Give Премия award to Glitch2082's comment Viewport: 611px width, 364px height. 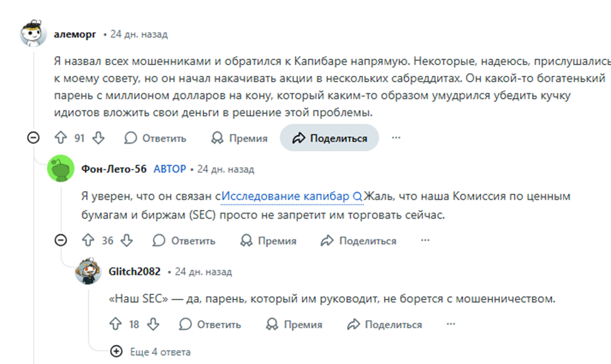click(x=294, y=324)
